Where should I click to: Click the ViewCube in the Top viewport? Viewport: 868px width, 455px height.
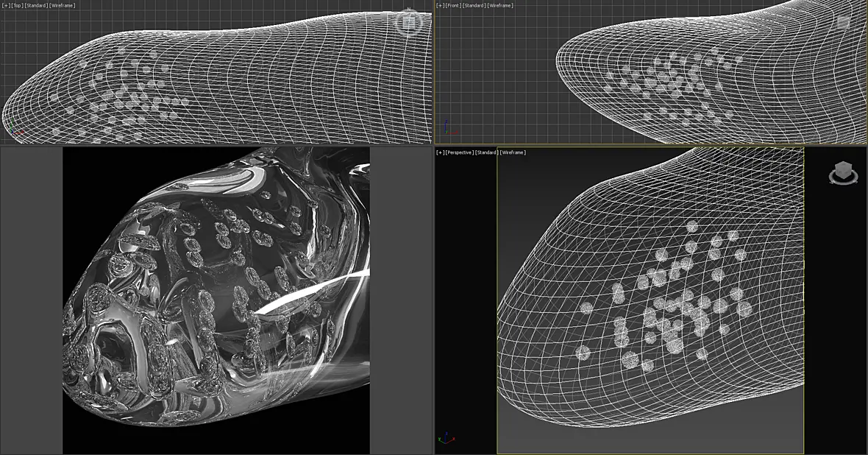tap(409, 22)
